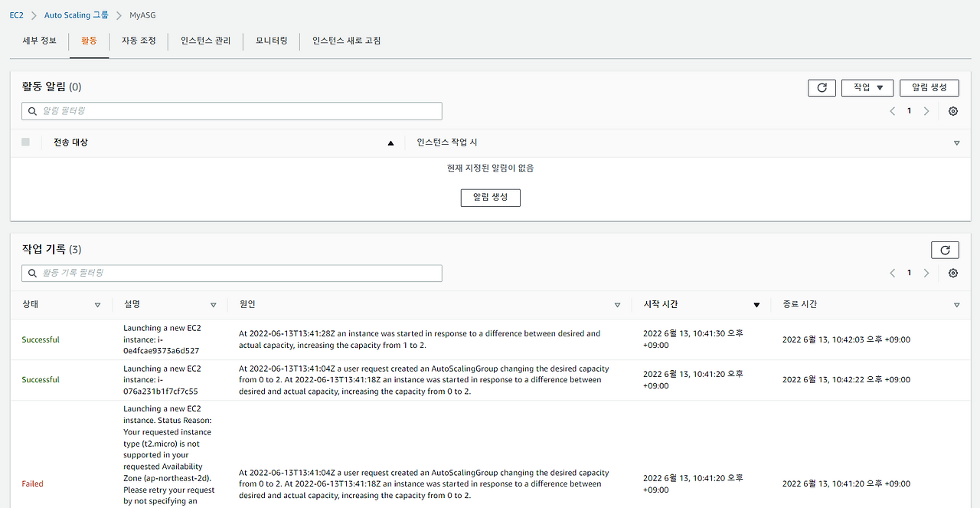Sort by 시작 시간 column arrow
This screenshot has width=980, height=508.
point(756,305)
